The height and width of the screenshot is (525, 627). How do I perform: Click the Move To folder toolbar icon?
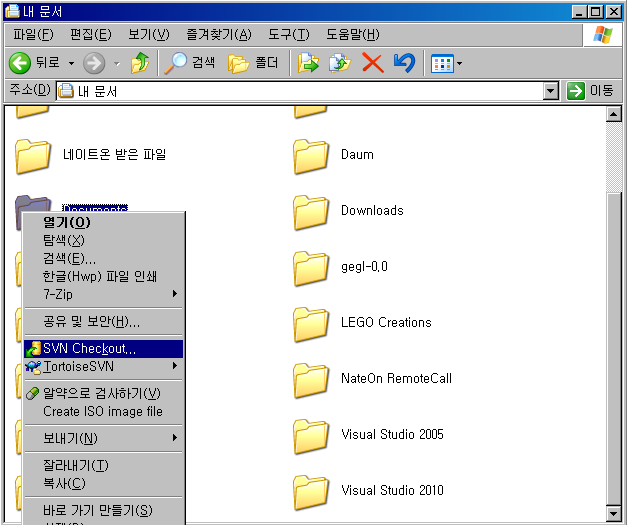[308, 63]
